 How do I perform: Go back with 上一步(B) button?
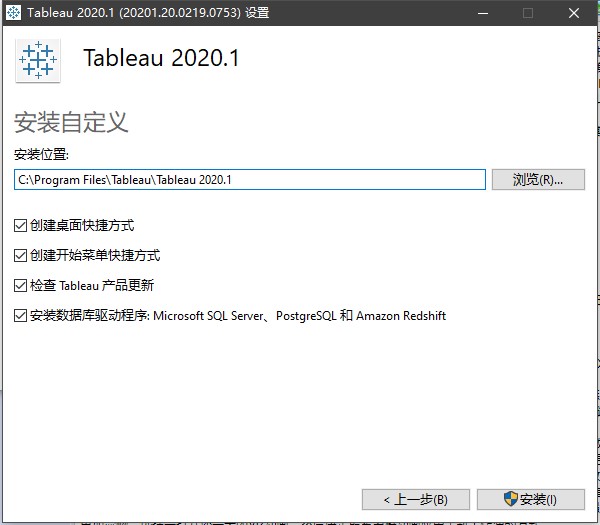tap(416, 499)
